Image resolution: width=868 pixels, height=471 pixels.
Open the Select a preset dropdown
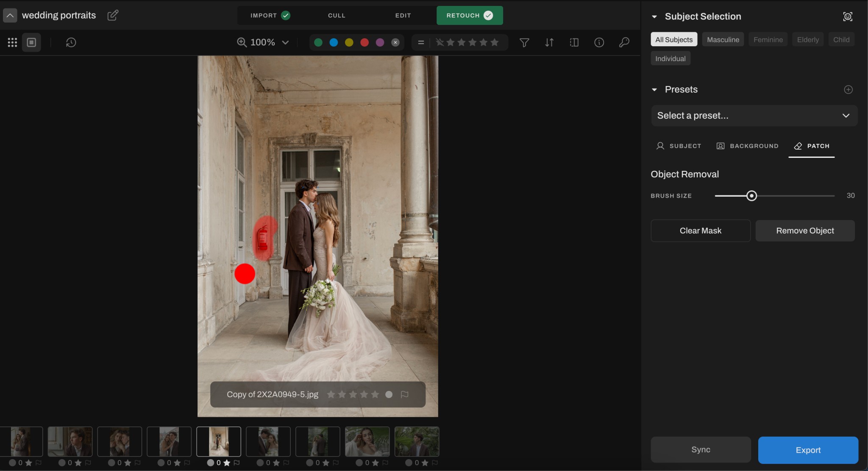tap(754, 116)
